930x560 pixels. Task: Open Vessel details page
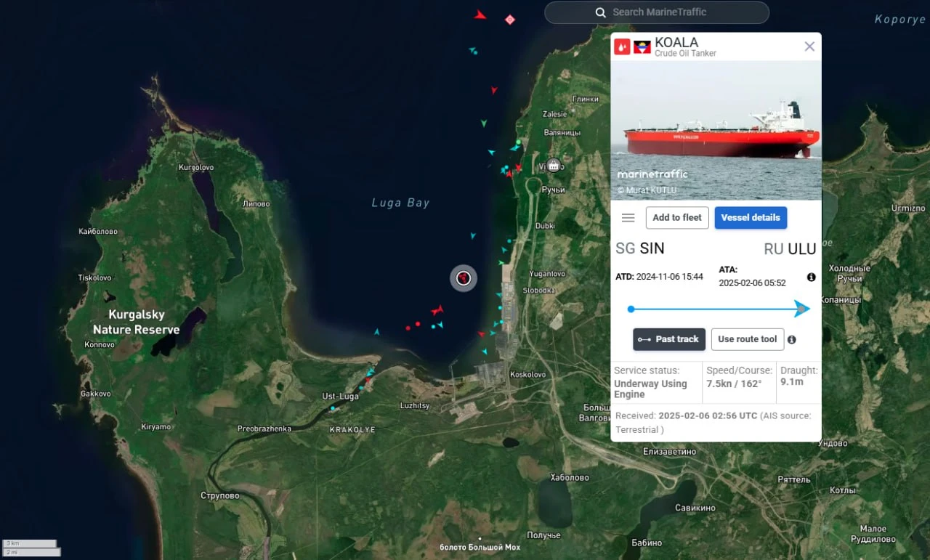751,217
